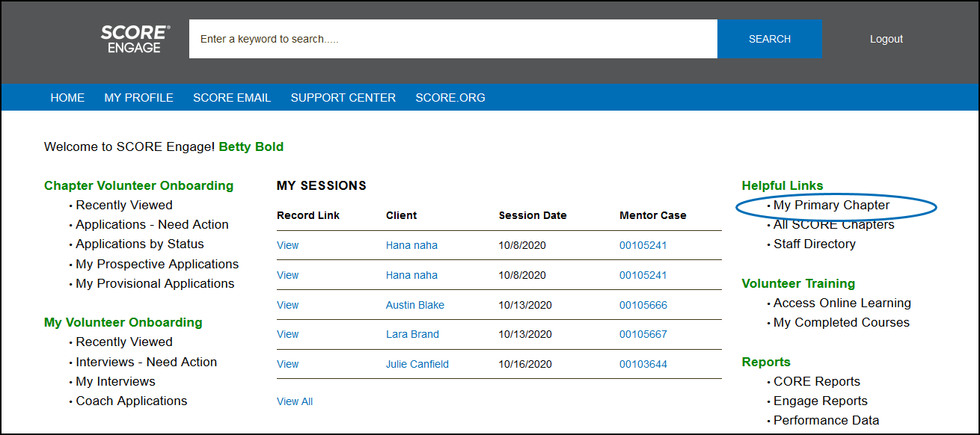The height and width of the screenshot is (435, 980).
Task: Open My Primary Chapter link
Action: point(831,205)
